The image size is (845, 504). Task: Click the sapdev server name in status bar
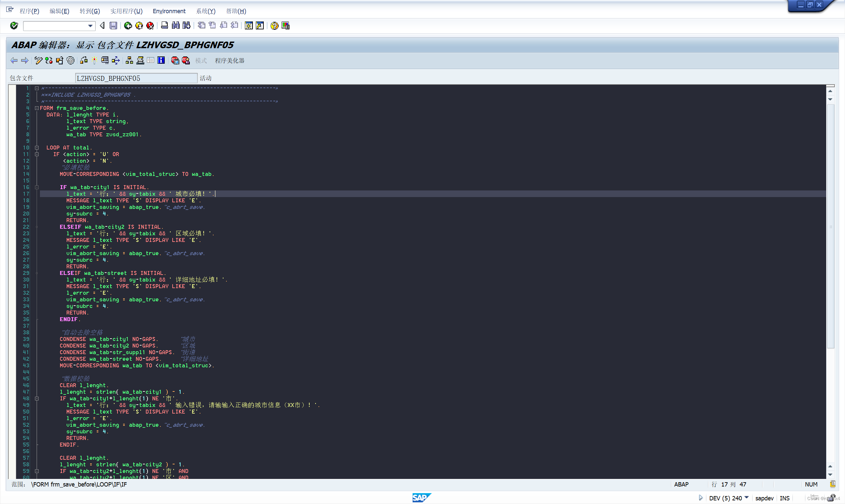click(x=764, y=498)
